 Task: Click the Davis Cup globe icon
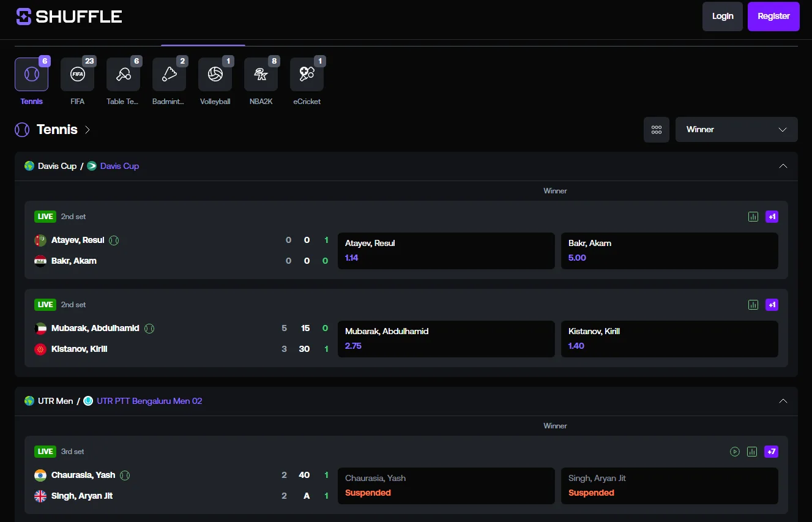point(29,166)
